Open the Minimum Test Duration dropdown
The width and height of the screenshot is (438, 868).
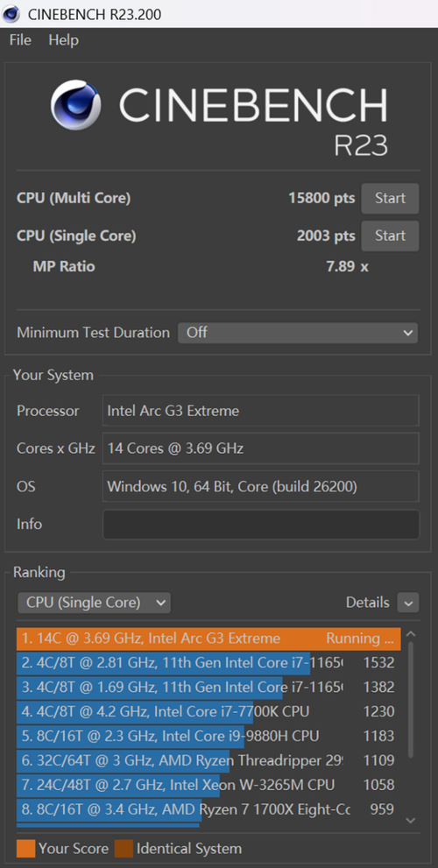(x=298, y=333)
